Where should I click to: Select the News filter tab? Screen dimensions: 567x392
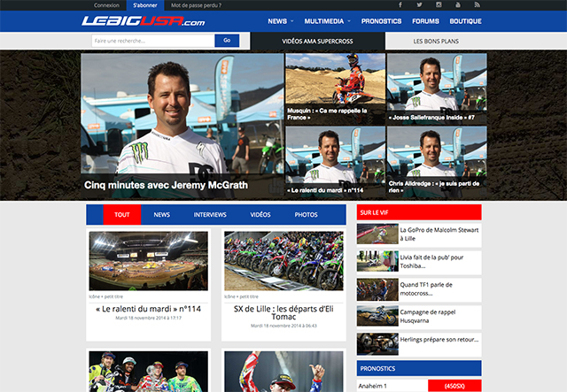[x=161, y=215]
